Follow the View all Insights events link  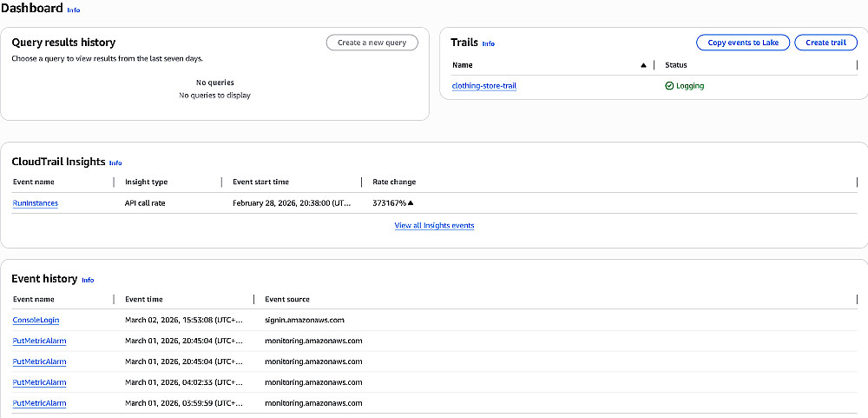(x=434, y=226)
